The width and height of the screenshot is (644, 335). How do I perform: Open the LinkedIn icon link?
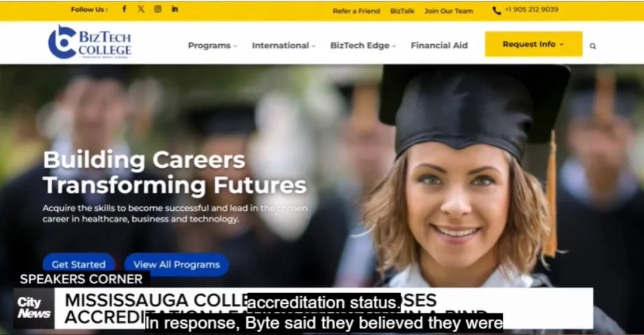(x=175, y=9)
